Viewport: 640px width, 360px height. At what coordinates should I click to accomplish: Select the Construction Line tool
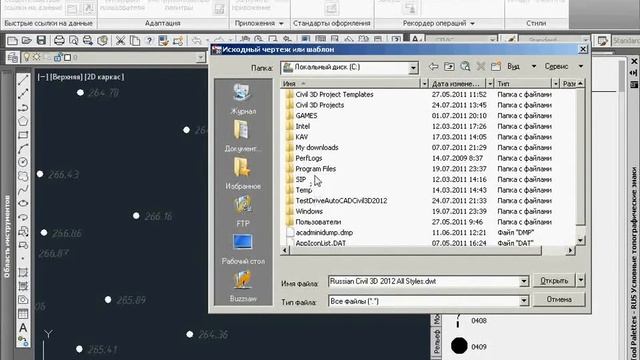pos(23,94)
